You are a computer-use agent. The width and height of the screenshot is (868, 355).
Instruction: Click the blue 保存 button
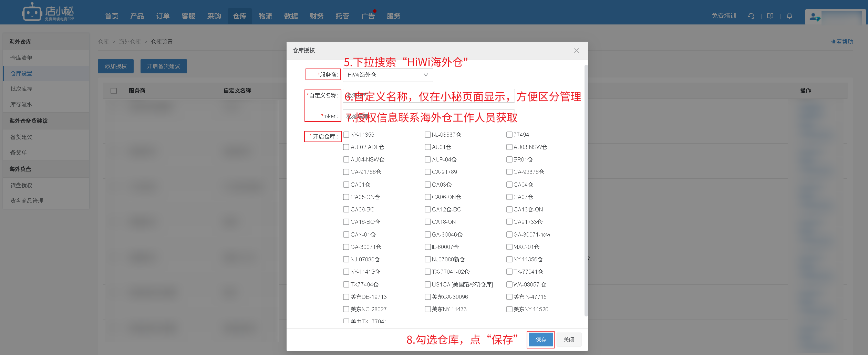click(541, 340)
